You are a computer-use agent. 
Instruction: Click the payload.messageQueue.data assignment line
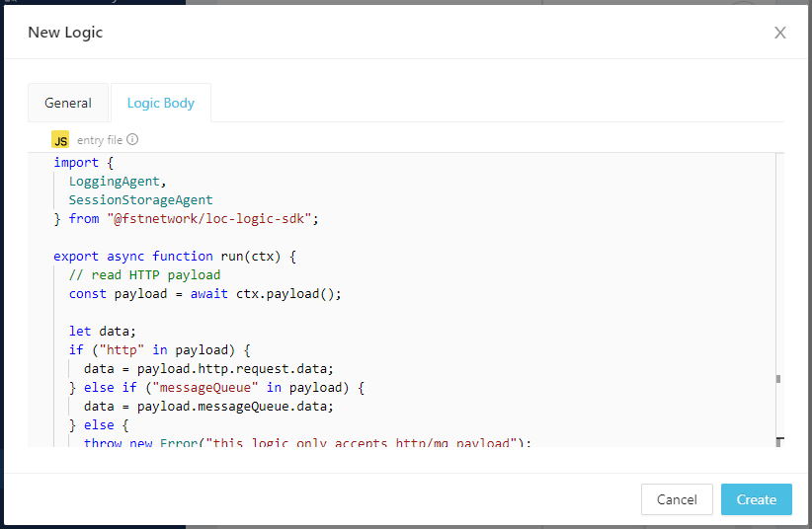tap(208, 407)
